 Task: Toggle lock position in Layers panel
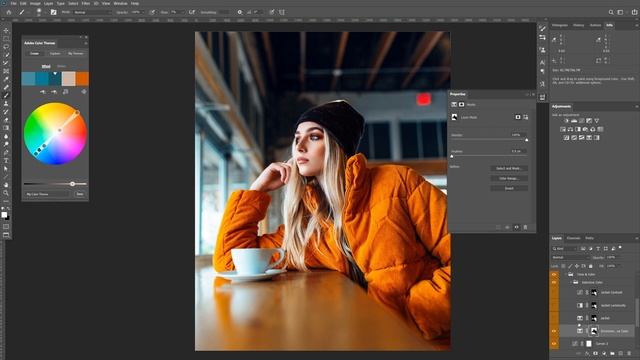(x=577, y=266)
